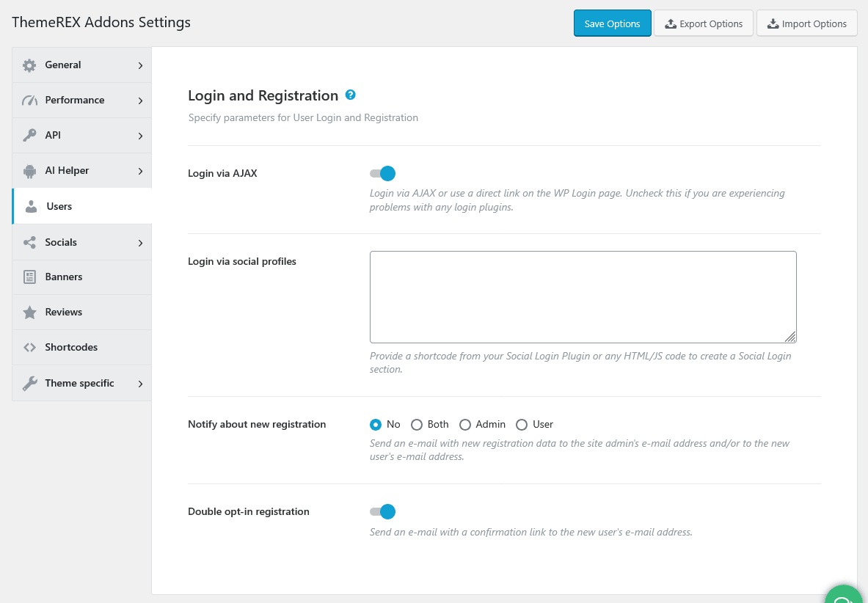The width and height of the screenshot is (868, 603).
Task: Focus the social profiles login textarea
Action: pos(583,297)
